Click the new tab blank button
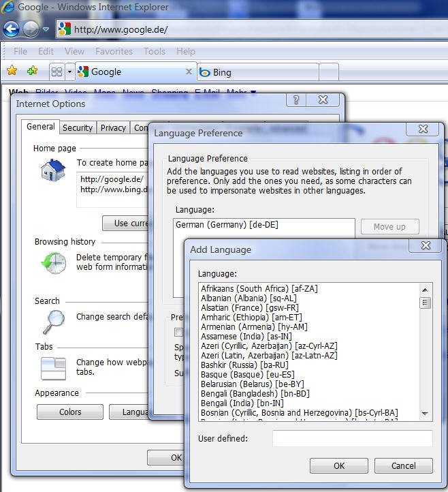Viewport: 448px width, 492px height. (329, 72)
